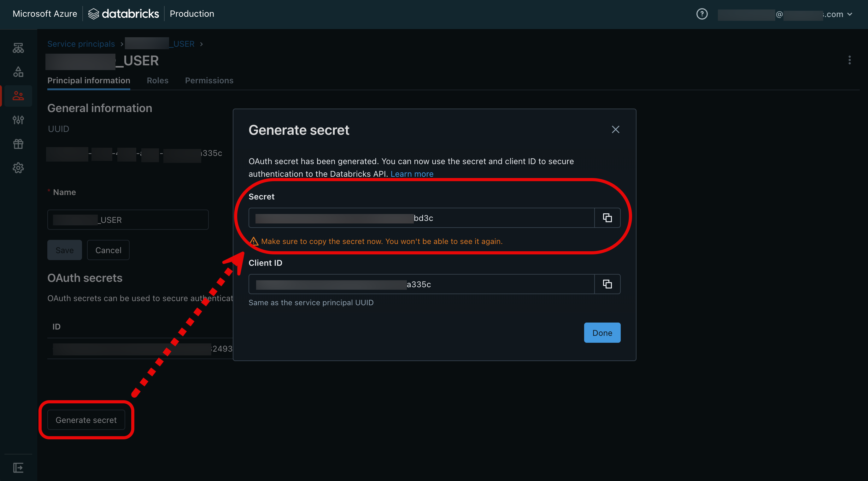This screenshot has height=481, width=868.
Task: Click the Learn more hyperlink in dialog
Action: coord(412,174)
